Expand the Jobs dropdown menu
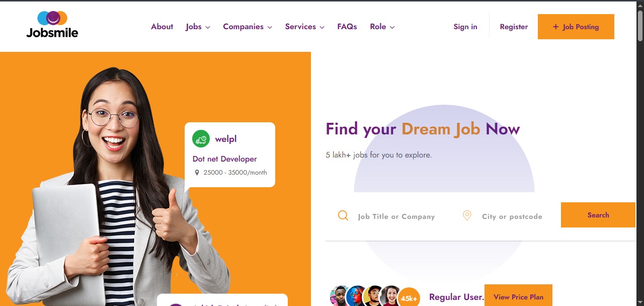This screenshot has width=644, height=306. [198, 27]
